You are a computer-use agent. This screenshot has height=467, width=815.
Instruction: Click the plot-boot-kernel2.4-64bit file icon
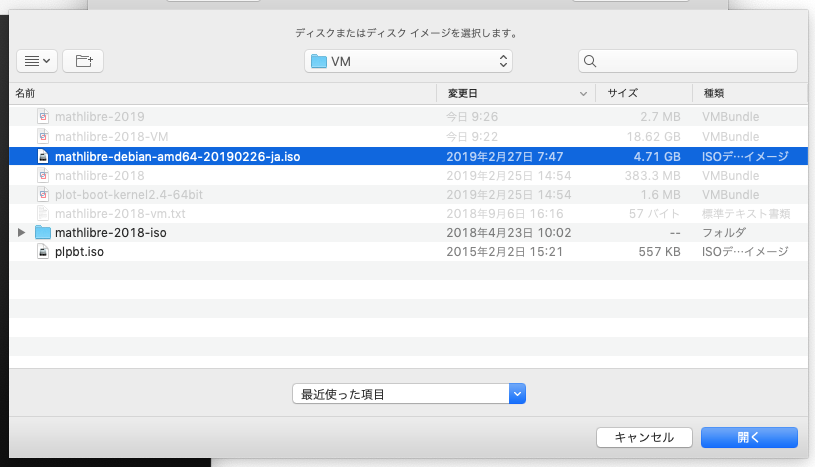click(x=42, y=194)
